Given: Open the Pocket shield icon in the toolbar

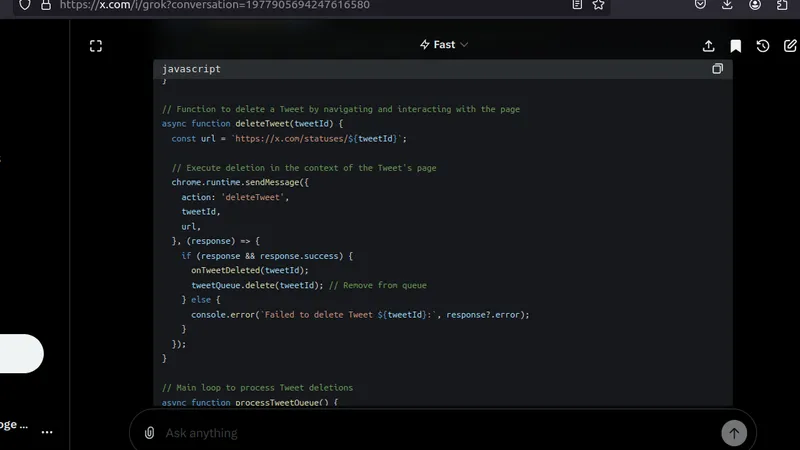Looking at the screenshot, I should (701, 5).
